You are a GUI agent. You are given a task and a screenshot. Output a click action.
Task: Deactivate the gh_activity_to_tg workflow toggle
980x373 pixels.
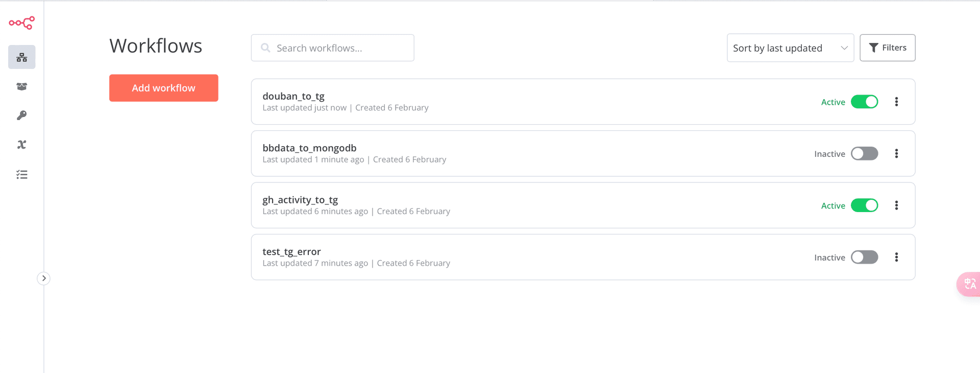coord(864,205)
